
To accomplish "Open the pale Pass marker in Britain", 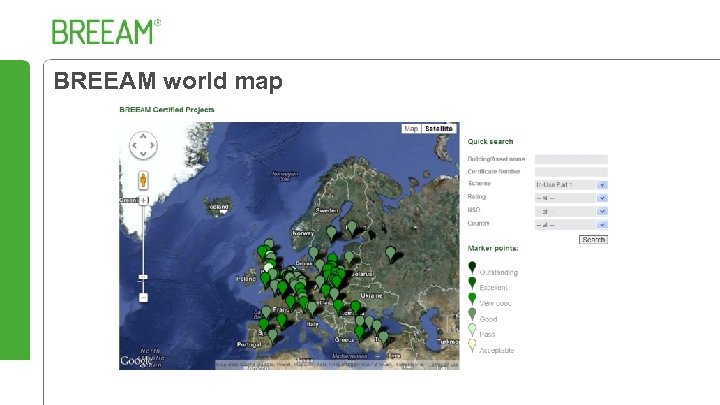I will [268, 268].
